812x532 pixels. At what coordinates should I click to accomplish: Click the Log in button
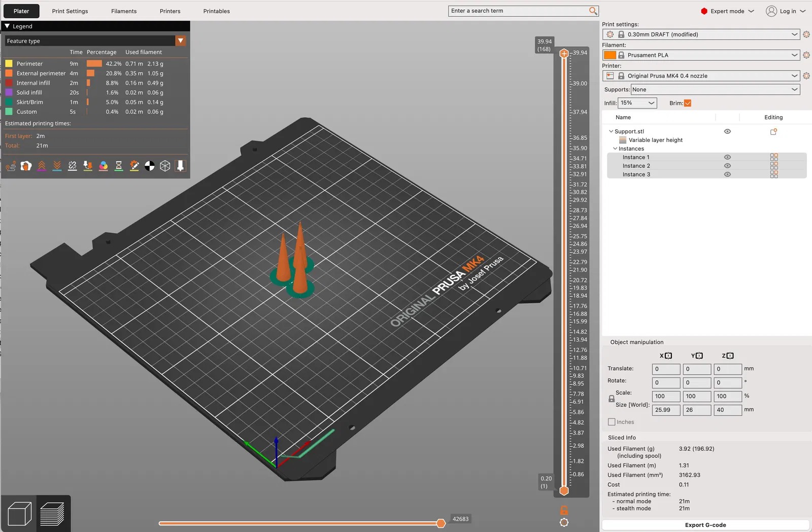(786, 11)
